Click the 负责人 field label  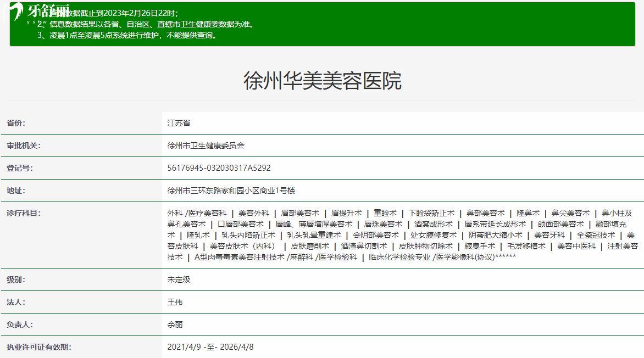pyautogui.click(x=20, y=325)
